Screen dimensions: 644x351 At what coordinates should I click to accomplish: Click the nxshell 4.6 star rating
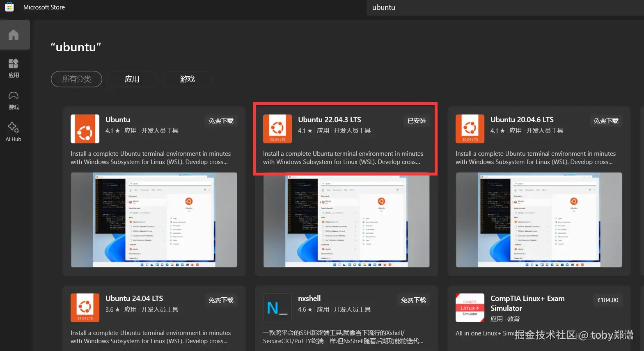tap(305, 310)
